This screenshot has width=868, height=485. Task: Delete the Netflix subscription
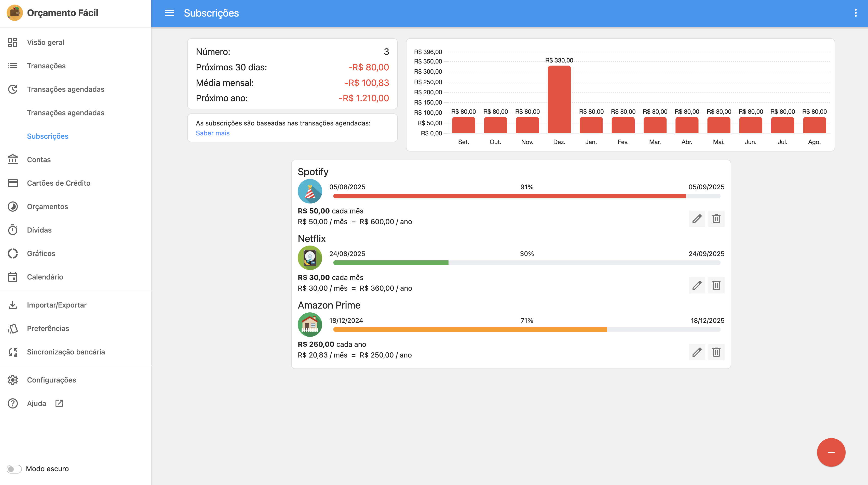pyautogui.click(x=716, y=285)
